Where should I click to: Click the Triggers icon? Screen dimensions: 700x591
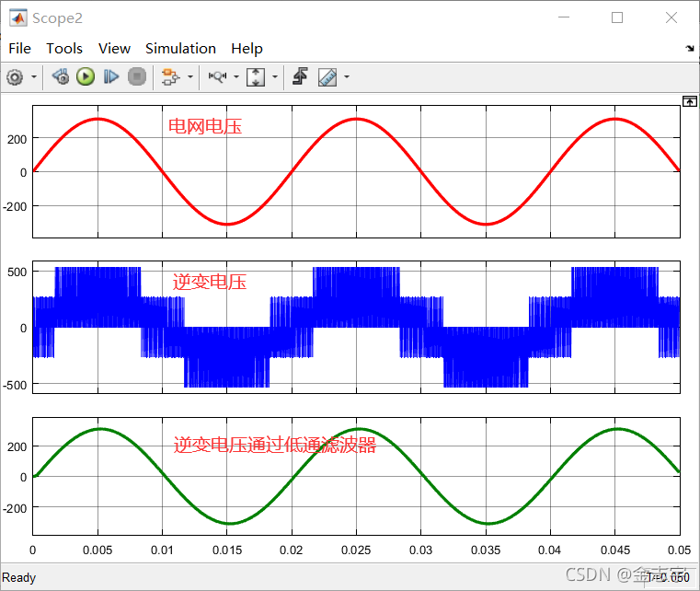300,76
